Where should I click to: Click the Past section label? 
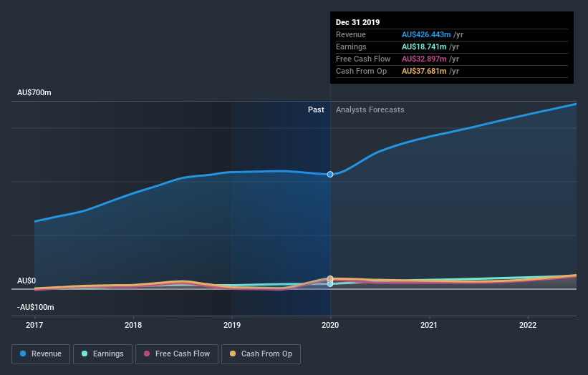(316, 109)
